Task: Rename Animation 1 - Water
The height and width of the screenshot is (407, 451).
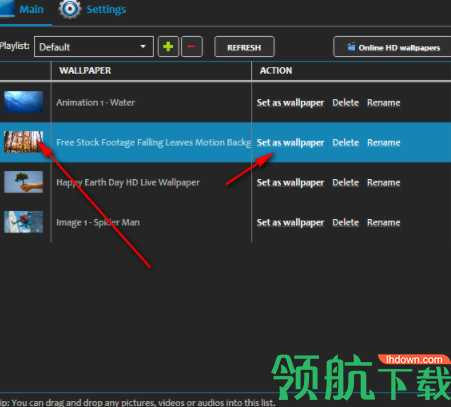Action: pyautogui.click(x=384, y=103)
